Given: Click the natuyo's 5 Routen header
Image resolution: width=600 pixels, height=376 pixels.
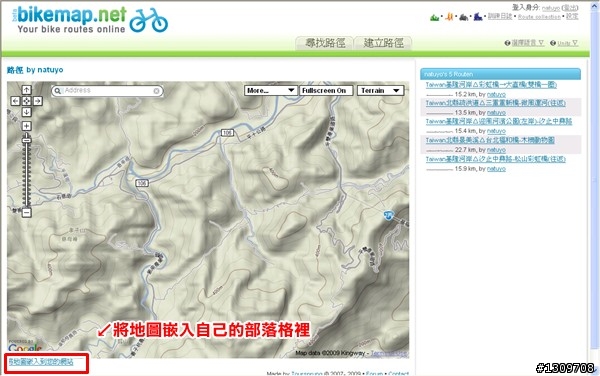Looking at the screenshot, I should [500, 74].
